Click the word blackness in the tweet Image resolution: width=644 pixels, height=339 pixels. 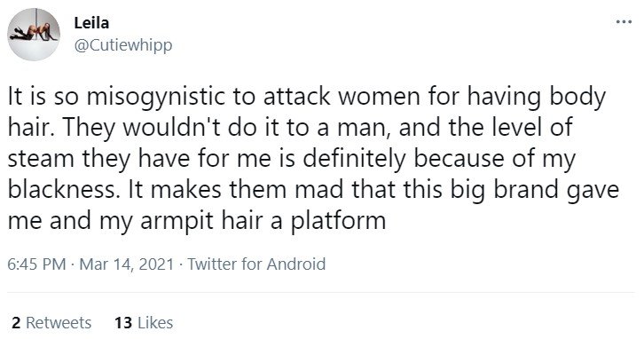(61, 189)
